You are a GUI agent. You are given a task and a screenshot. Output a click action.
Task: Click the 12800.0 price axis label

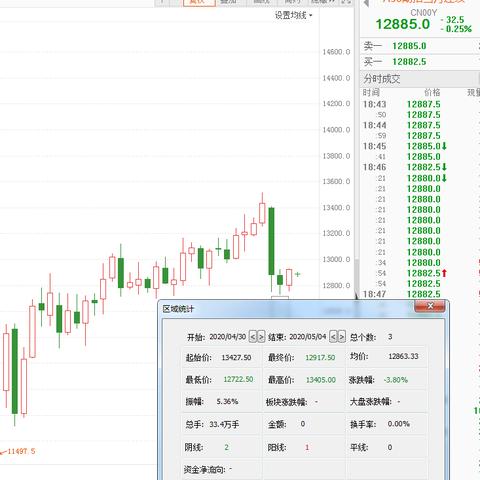(x=336, y=285)
